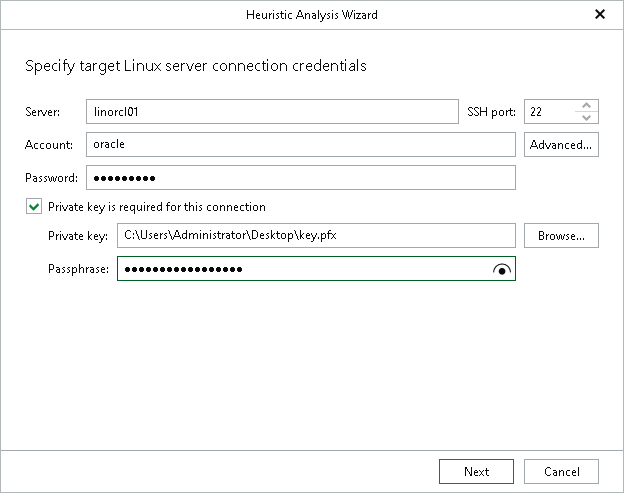Browse for a private key file
This screenshot has height=493, width=624.
pos(561,236)
